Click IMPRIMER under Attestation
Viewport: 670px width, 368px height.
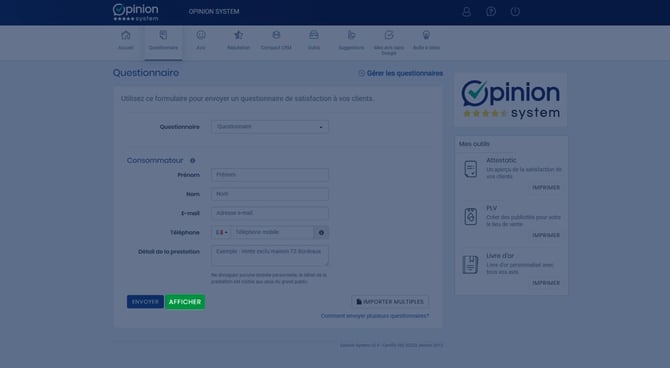[546, 188]
